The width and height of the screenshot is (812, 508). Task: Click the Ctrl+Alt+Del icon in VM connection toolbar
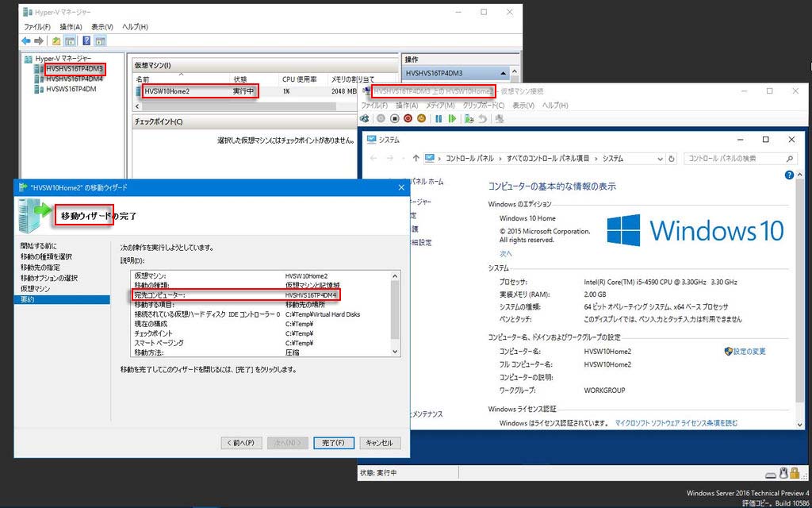coord(365,119)
